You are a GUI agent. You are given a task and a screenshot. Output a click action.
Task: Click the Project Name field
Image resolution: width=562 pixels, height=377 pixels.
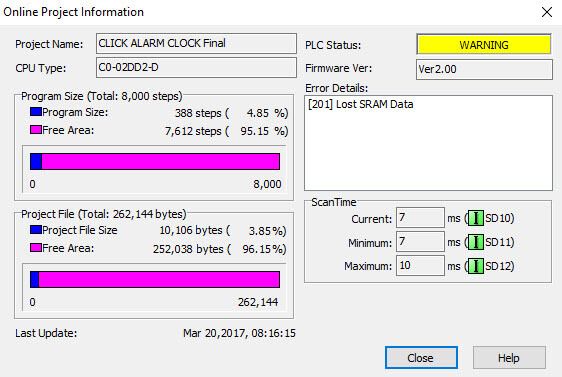[x=196, y=43]
